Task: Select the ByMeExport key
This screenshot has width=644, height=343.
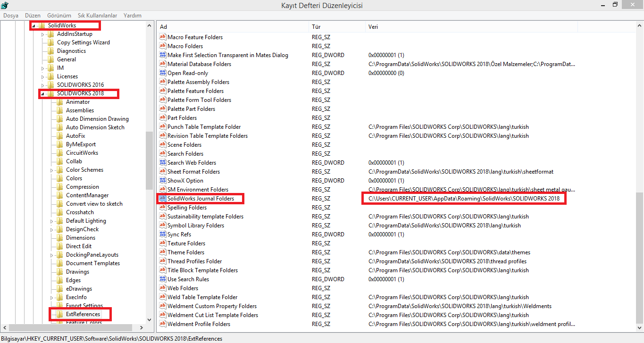Action: pos(81,144)
